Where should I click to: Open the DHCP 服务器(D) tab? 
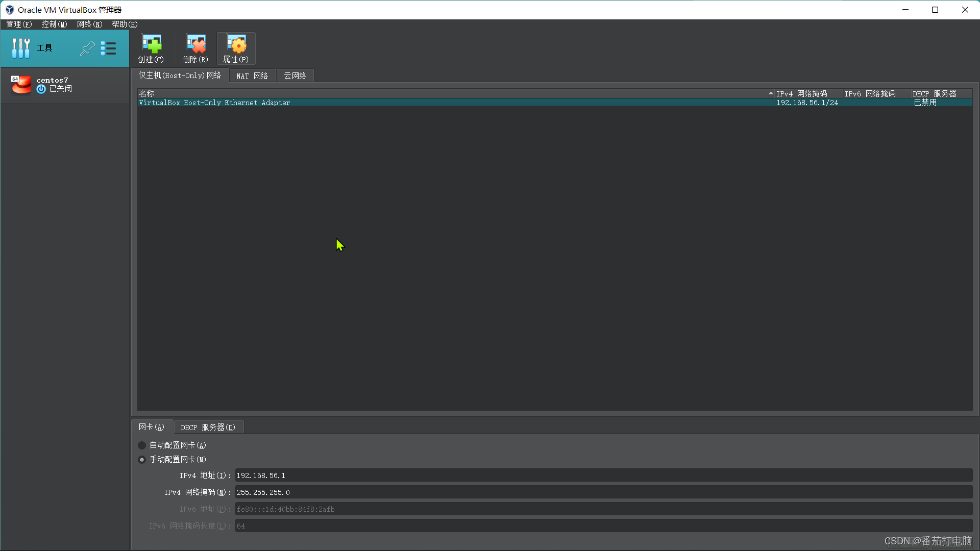pos(208,428)
